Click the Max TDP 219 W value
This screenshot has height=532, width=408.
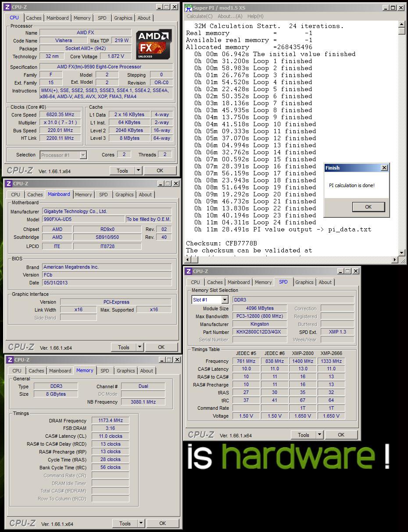pos(121,40)
